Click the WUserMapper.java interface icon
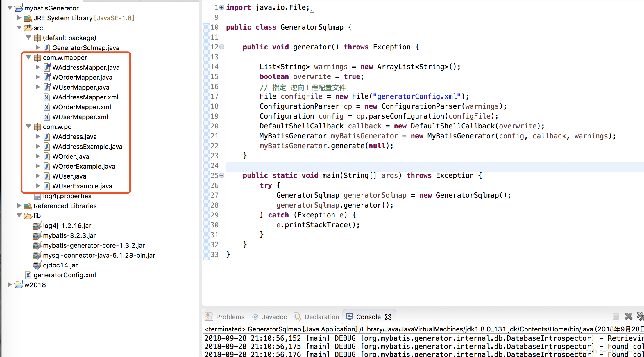This screenshot has width=644, height=357. [47, 87]
